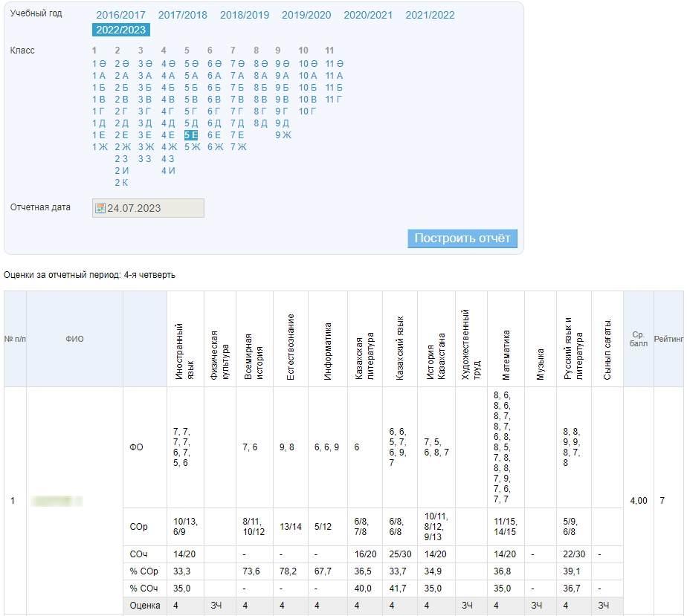This screenshot has height=616, width=687.
Task: Click the calendar icon in date field
Action: pos(100,209)
